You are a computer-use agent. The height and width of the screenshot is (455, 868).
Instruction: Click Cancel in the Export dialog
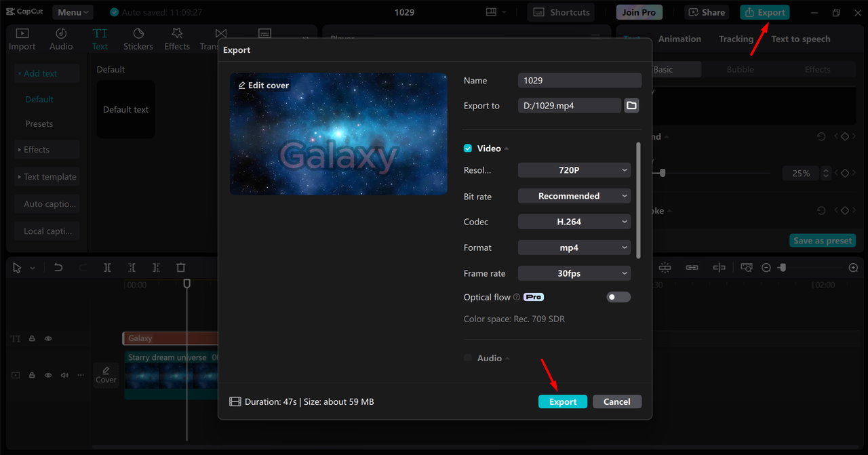(x=617, y=401)
